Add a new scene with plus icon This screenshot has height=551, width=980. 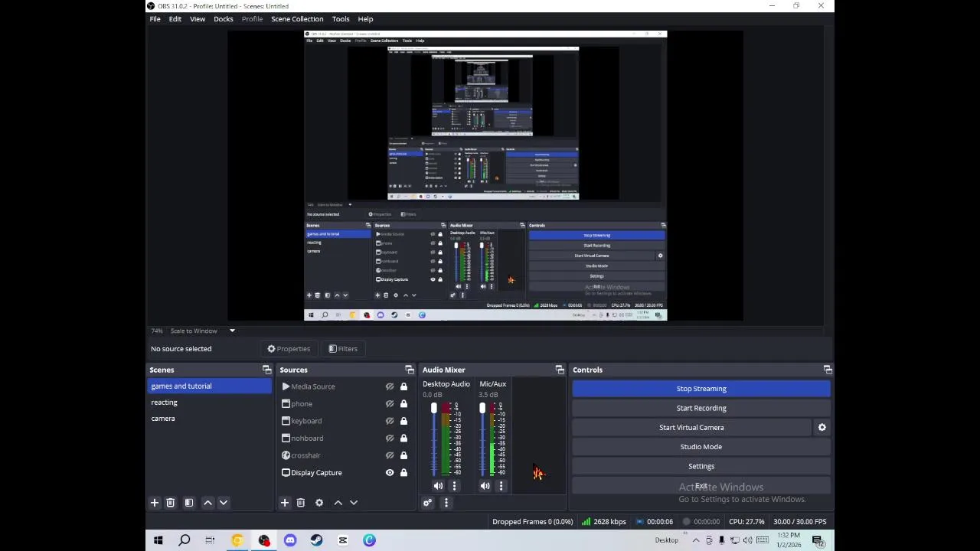tap(155, 503)
